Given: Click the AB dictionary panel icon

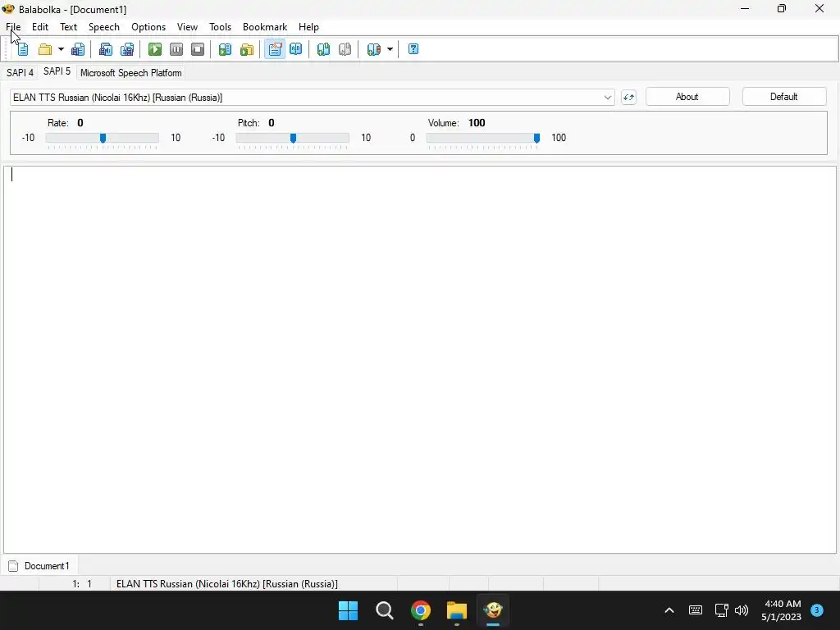Looking at the screenshot, I should click(x=295, y=49).
